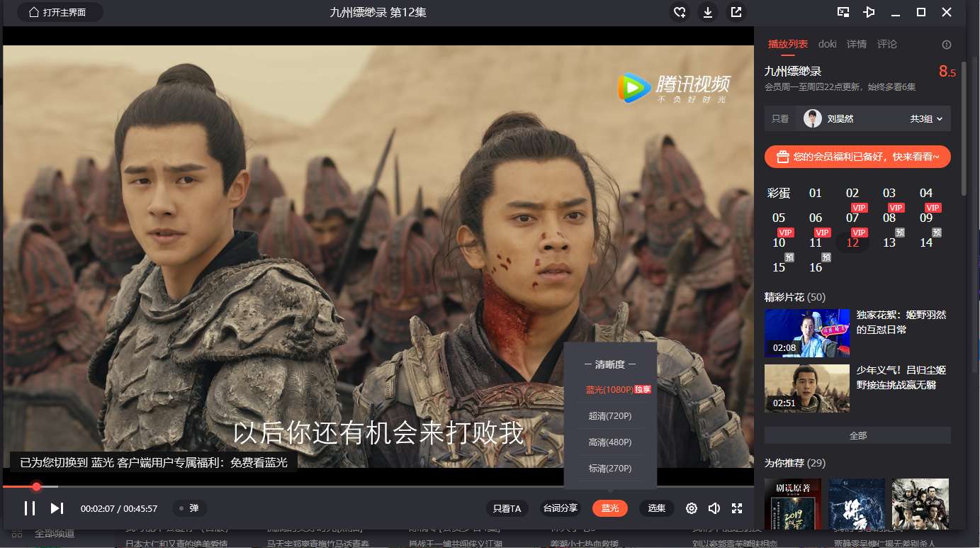Select 高清(480P) quality option
The image size is (980, 548).
610,442
